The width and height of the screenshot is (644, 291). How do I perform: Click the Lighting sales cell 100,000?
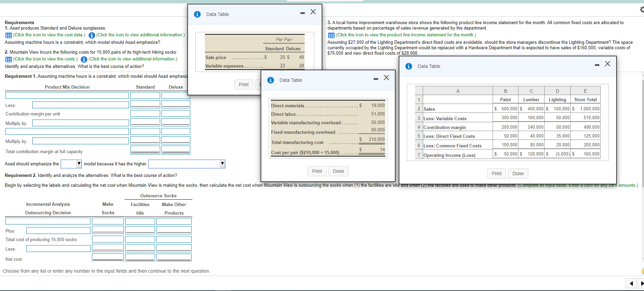(557, 109)
